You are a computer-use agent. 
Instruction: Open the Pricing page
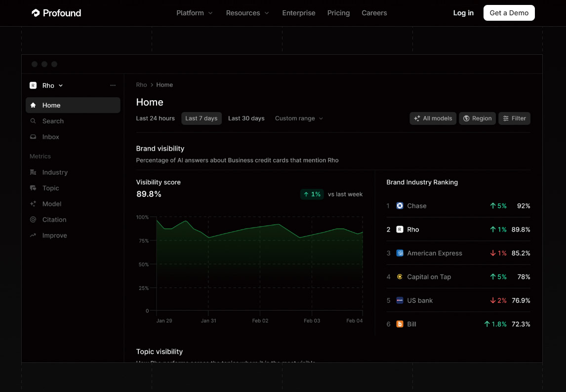[x=339, y=13]
